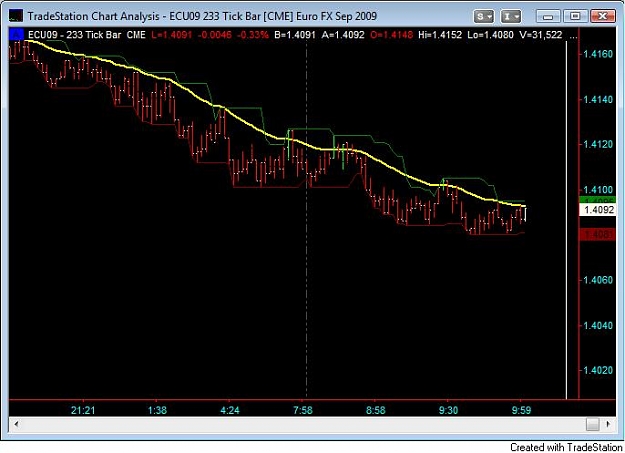
Task: Click the 1.4100 price axis label
Action: click(598, 189)
